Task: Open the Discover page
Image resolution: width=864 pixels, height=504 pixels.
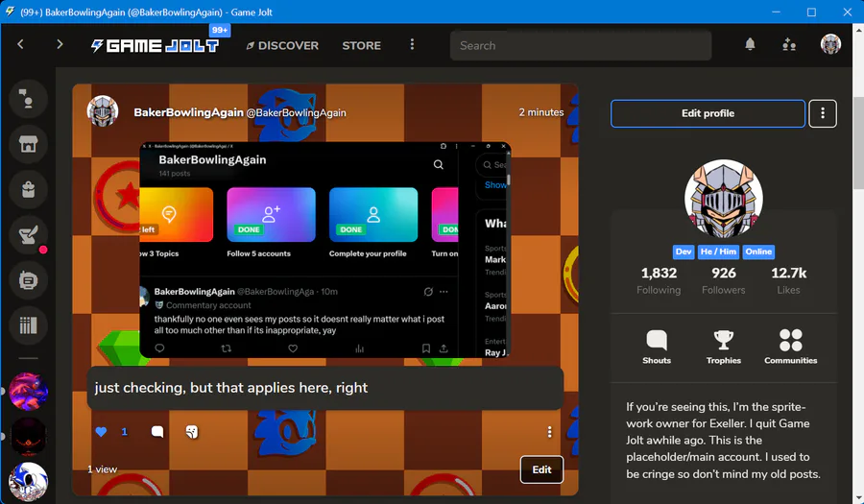Action: pyautogui.click(x=282, y=46)
